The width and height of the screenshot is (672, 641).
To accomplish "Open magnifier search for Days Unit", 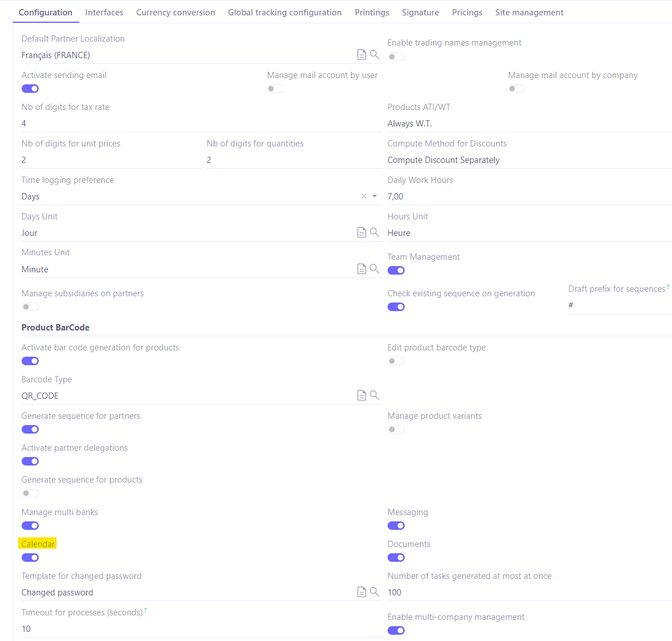I will [375, 232].
